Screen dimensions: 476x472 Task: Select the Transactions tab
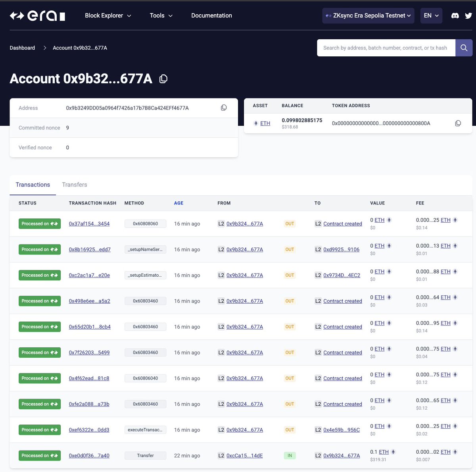point(33,185)
